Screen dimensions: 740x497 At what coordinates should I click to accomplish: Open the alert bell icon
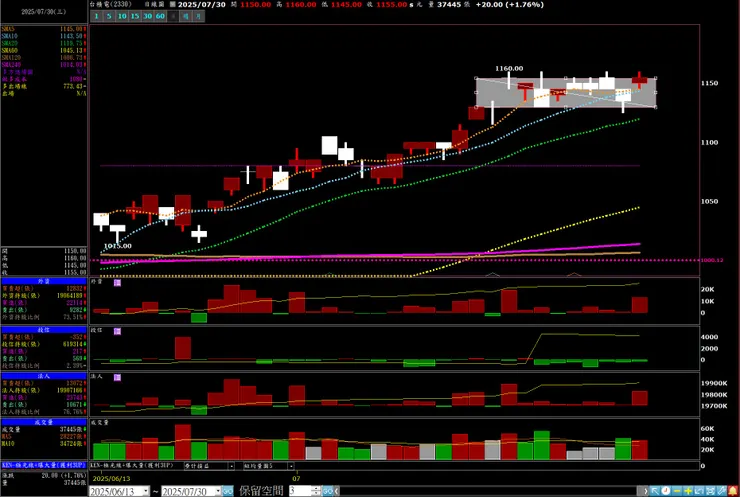click(732, 491)
